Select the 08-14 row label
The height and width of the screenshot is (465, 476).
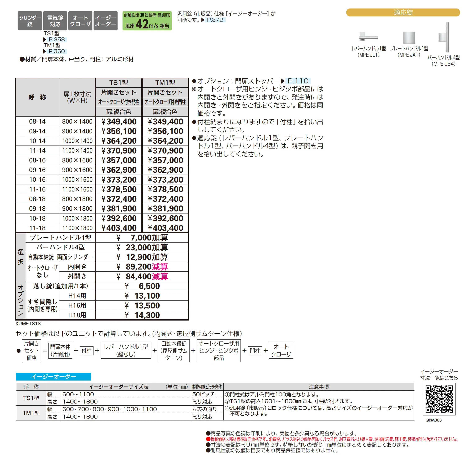37,122
